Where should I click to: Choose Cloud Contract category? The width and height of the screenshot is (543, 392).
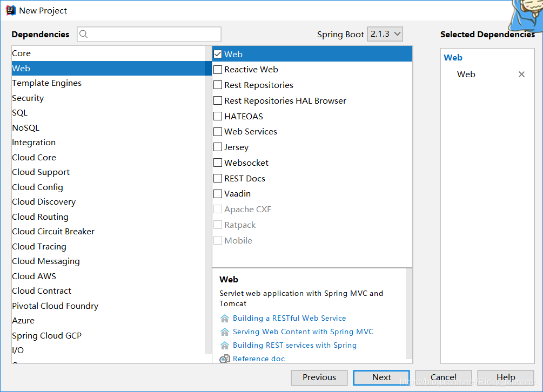pos(109,291)
